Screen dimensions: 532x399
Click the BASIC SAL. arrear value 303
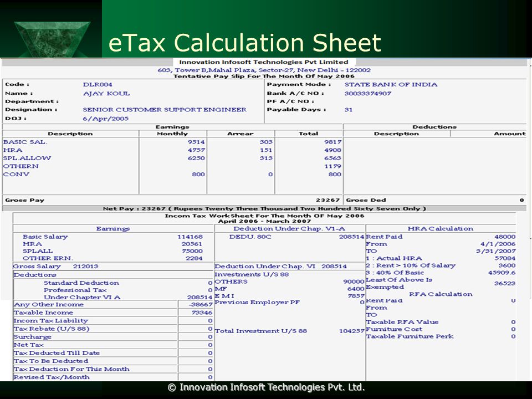266,142
